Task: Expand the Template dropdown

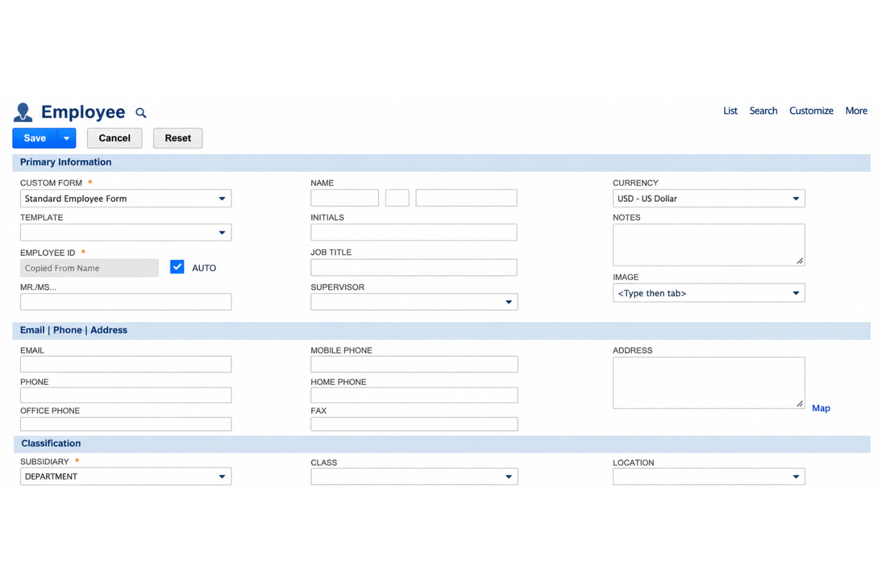Action: click(x=126, y=232)
